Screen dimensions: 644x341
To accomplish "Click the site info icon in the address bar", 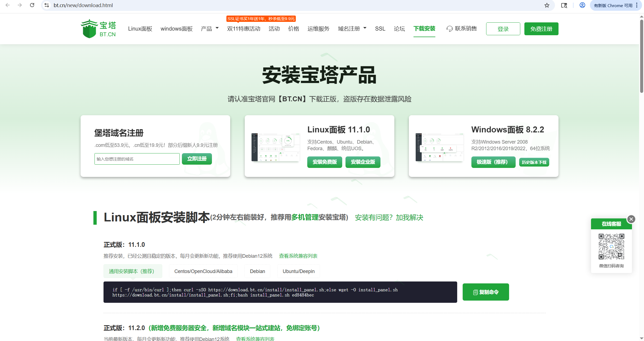I will tap(47, 5).
